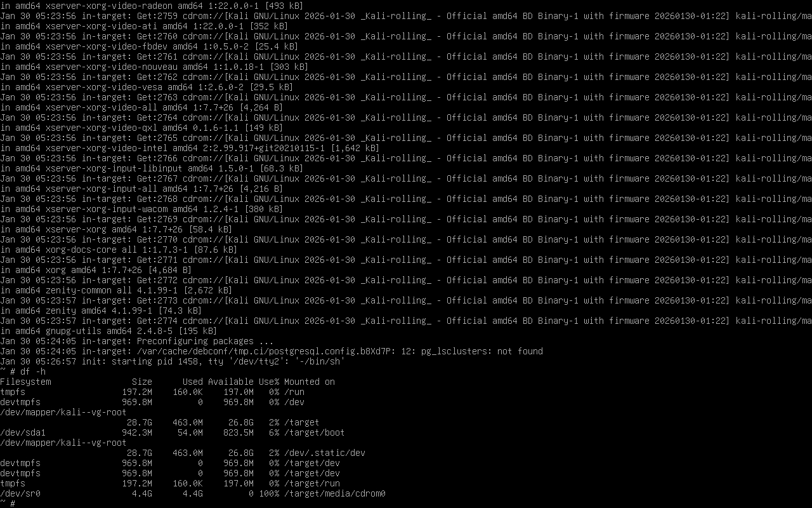Click the '/dev/.static/dev' mount point

pos(325,453)
